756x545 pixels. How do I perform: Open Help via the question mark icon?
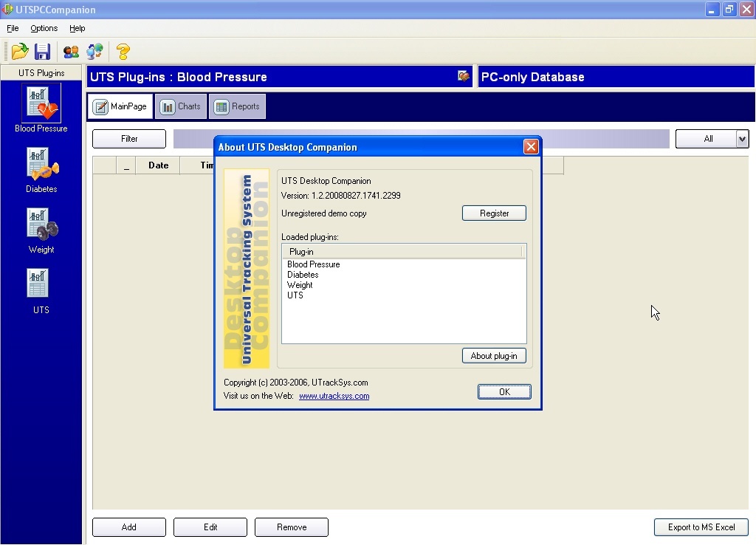point(123,50)
